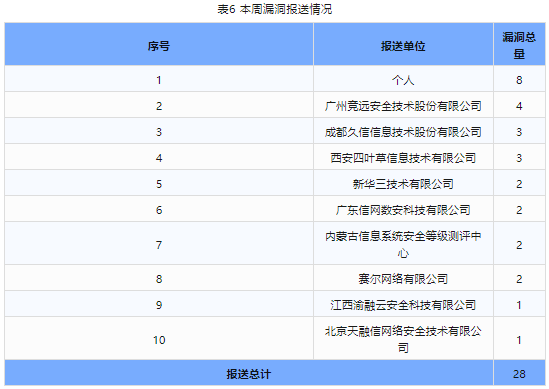This screenshot has height=389, width=549.
Task: Click count 2 in 新华三 row
Action: pyautogui.click(x=519, y=184)
